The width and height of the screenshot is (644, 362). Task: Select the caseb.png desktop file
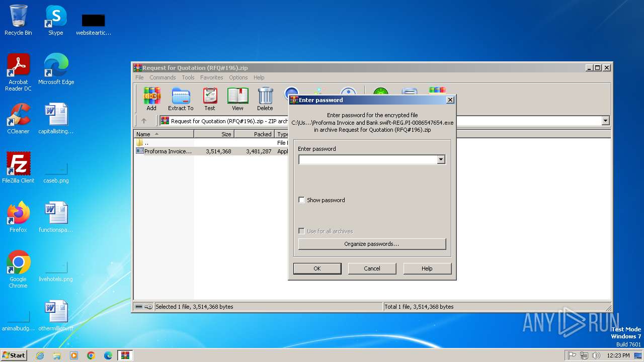click(x=56, y=172)
